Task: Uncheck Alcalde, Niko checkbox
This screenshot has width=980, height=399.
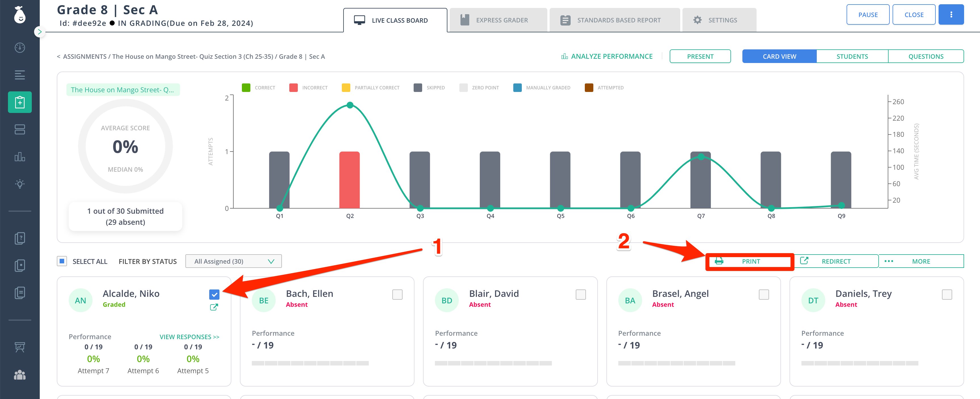Action: click(x=214, y=294)
